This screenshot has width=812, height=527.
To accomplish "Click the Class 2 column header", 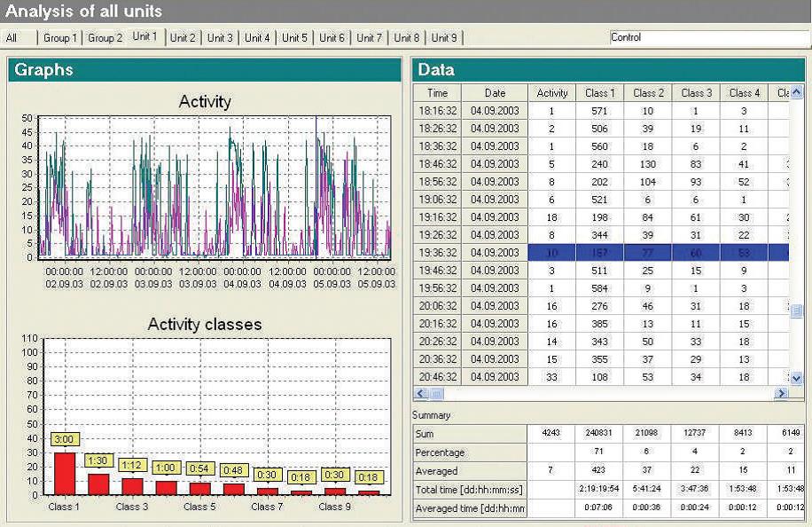I will [648, 93].
